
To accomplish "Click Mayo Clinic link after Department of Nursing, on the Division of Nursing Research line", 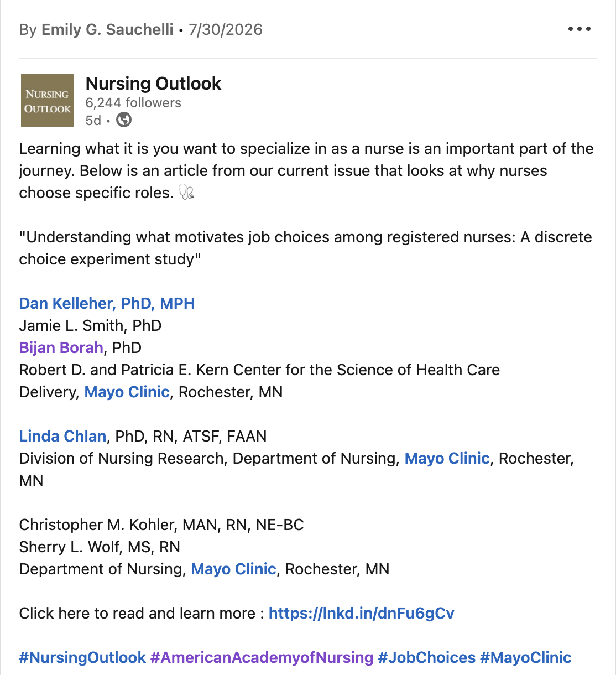I will [447, 458].
